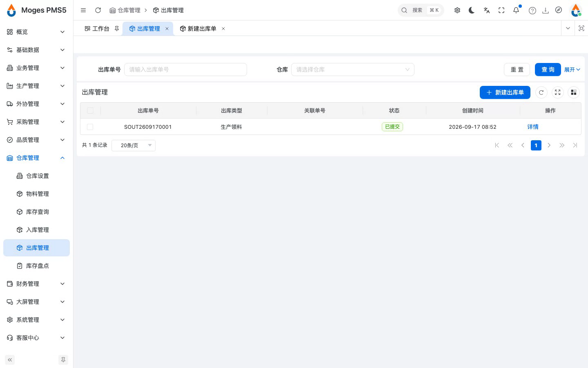Click the download icon in header
The image size is (588, 368).
pyautogui.click(x=546, y=11)
